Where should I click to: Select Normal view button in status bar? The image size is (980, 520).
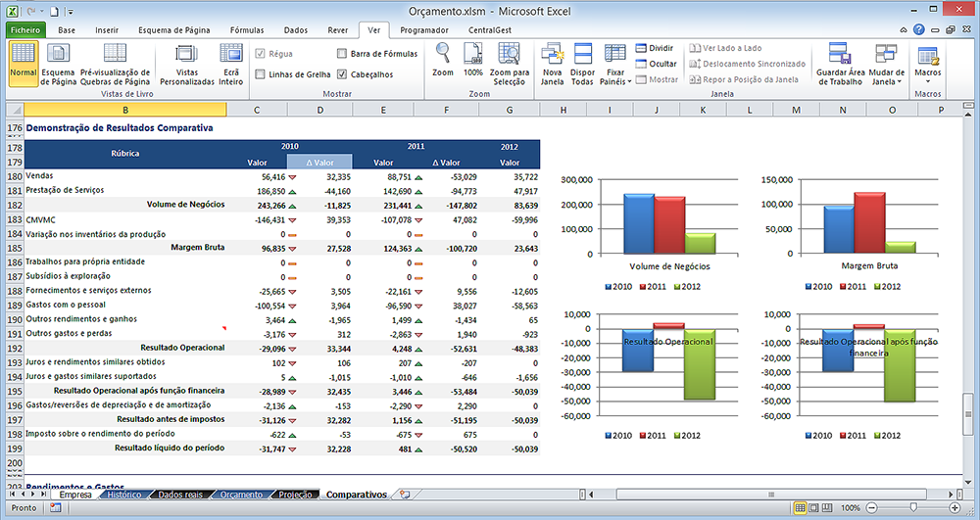point(800,507)
